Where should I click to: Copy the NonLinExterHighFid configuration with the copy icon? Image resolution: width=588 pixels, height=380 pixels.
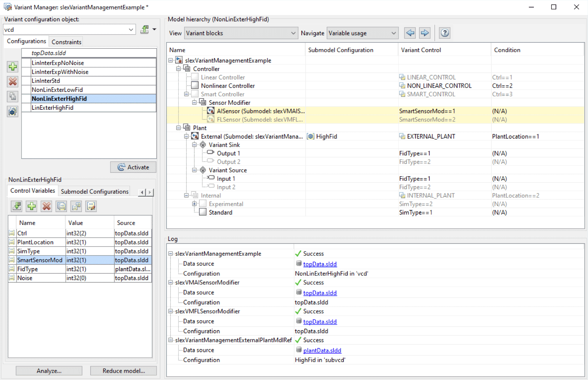point(12,96)
